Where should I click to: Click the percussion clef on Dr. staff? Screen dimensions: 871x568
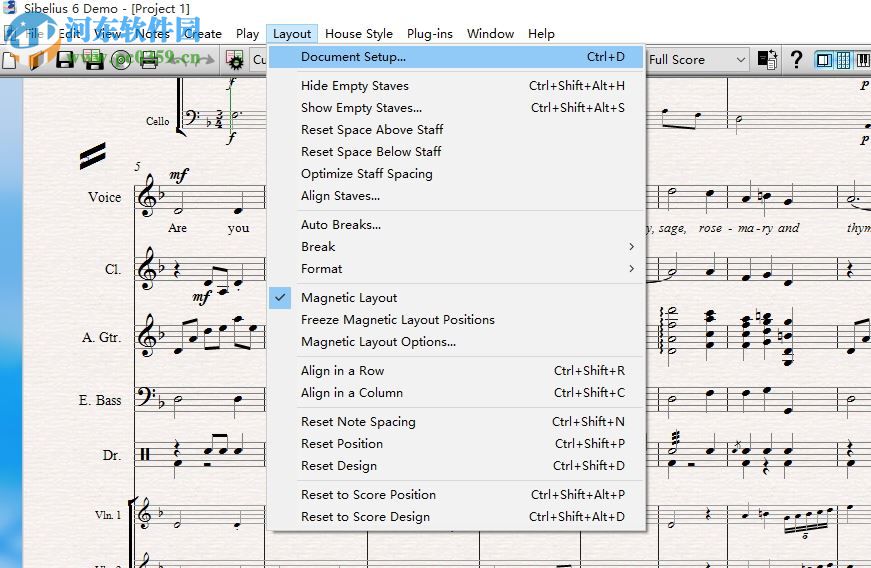145,454
